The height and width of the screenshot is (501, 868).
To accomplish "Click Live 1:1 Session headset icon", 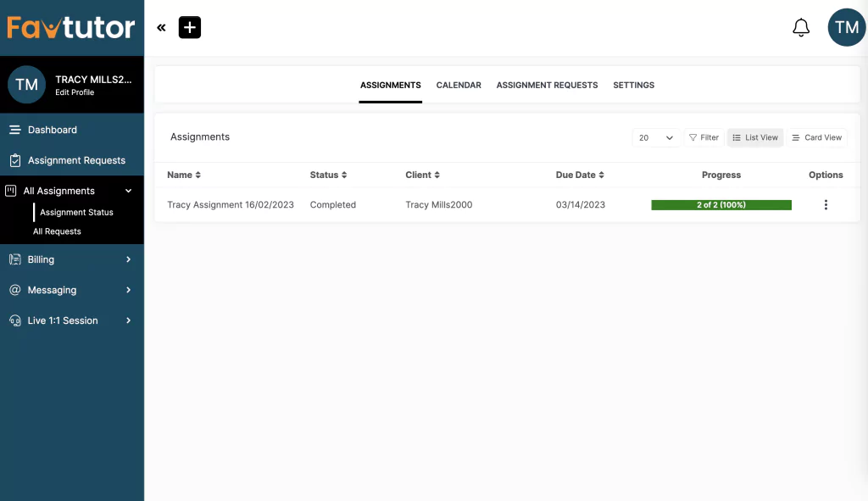I will pos(15,320).
